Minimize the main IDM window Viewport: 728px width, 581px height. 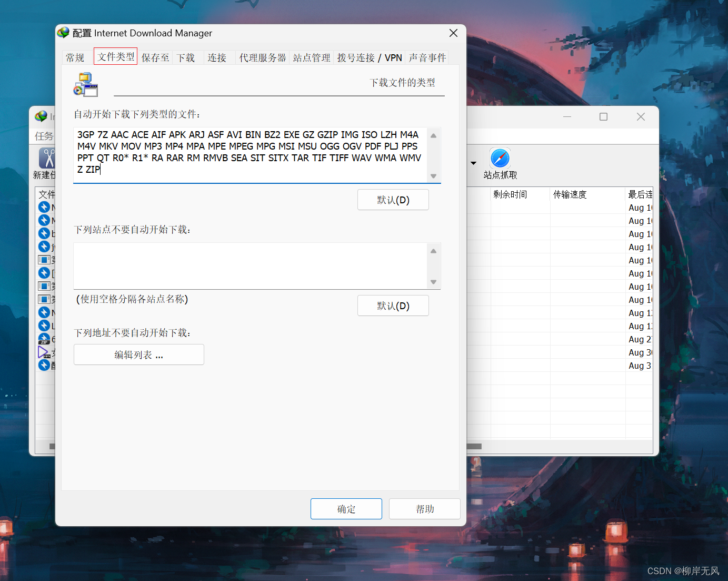tap(567, 117)
